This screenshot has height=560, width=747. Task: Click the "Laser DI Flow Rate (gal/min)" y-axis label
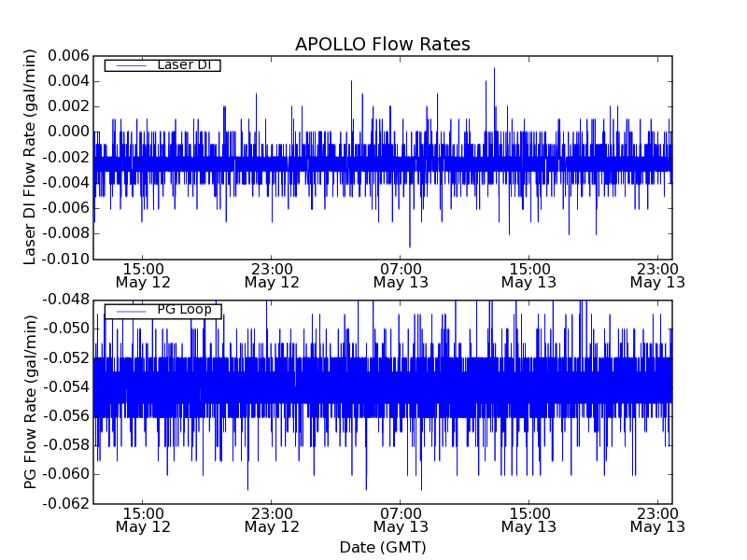[x=30, y=157]
